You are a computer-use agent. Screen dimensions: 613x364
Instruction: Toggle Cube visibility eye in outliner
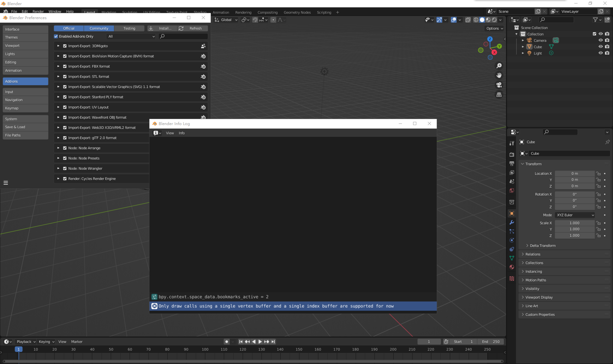pyautogui.click(x=601, y=47)
